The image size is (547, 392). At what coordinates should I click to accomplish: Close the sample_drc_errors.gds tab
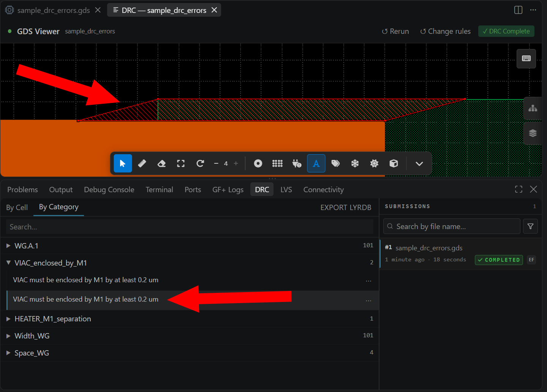(98, 10)
